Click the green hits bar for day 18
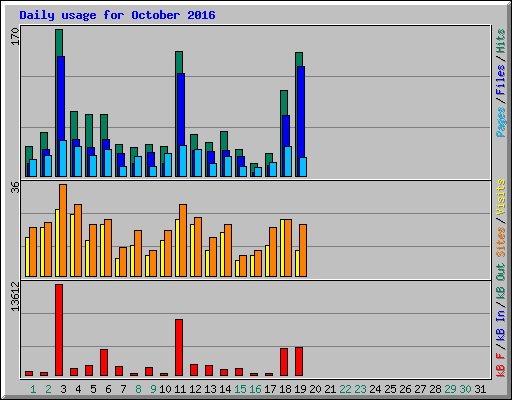Image resolution: width=512 pixels, height=400 pixels. click(x=284, y=103)
